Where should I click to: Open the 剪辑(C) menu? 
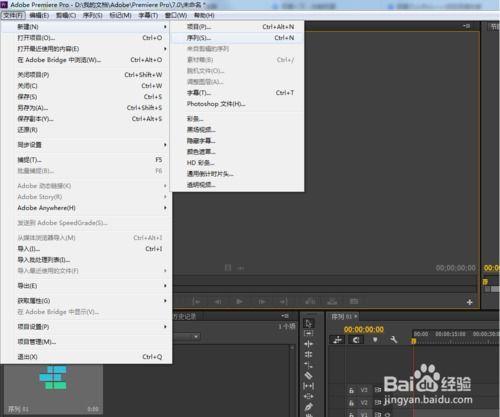pyautogui.click(x=66, y=15)
